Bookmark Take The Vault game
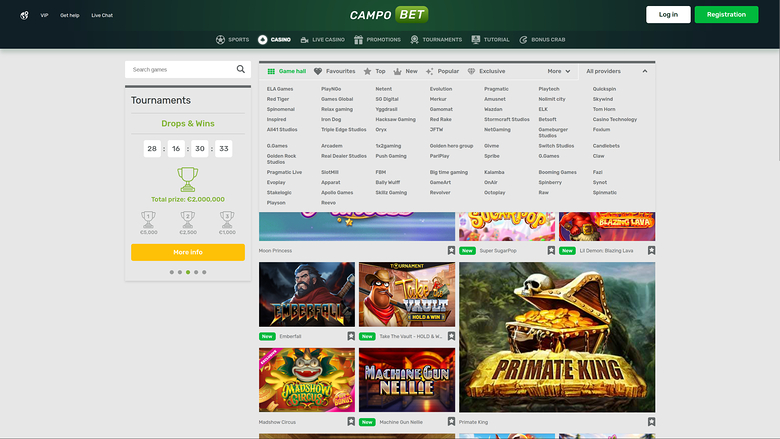 point(451,336)
